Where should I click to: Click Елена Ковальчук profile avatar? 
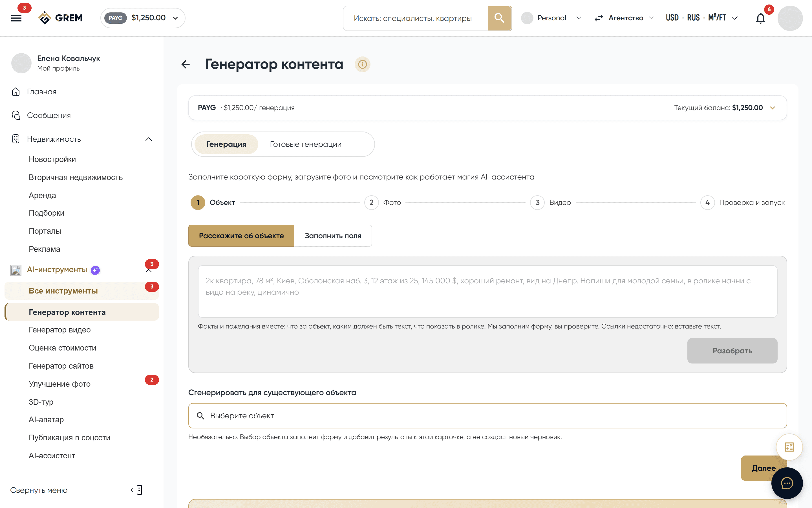tap(21, 63)
